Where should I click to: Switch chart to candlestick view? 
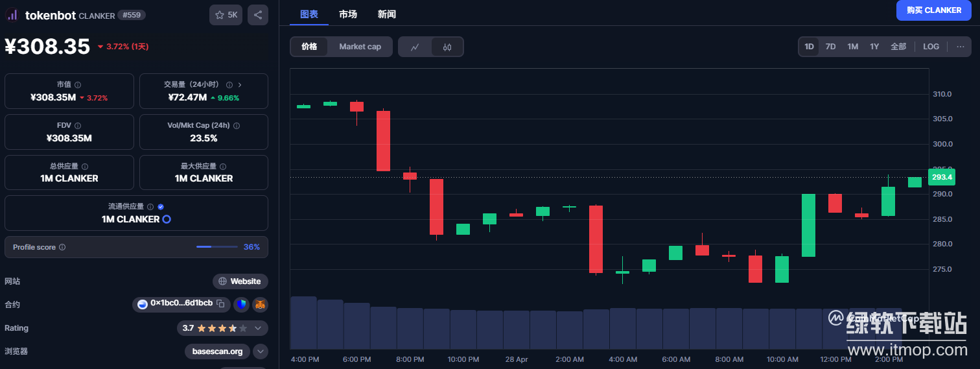(x=447, y=47)
